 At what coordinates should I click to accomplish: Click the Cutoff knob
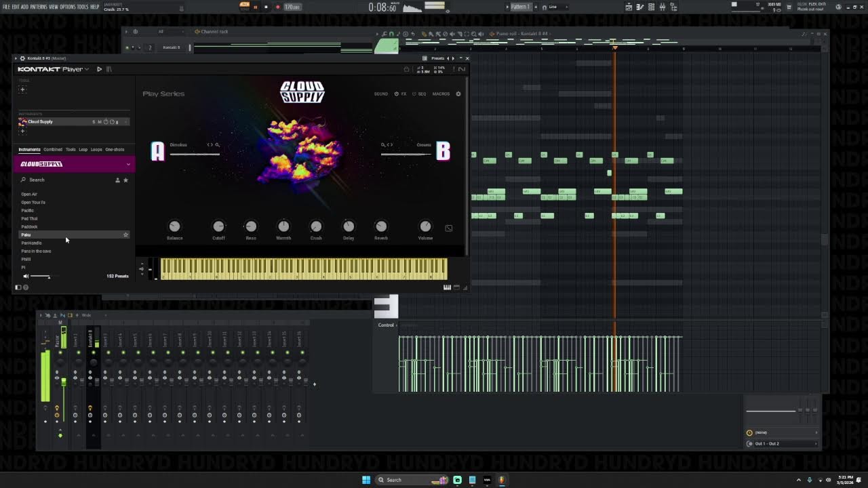click(218, 226)
